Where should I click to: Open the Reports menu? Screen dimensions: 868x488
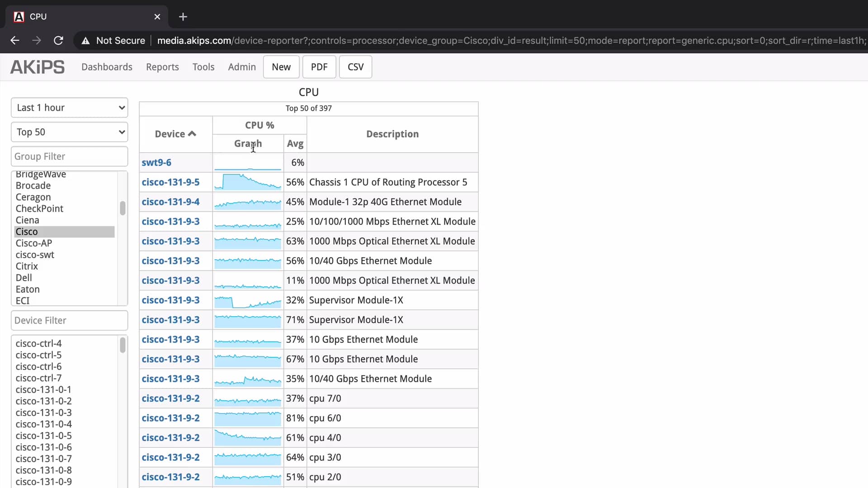(162, 66)
